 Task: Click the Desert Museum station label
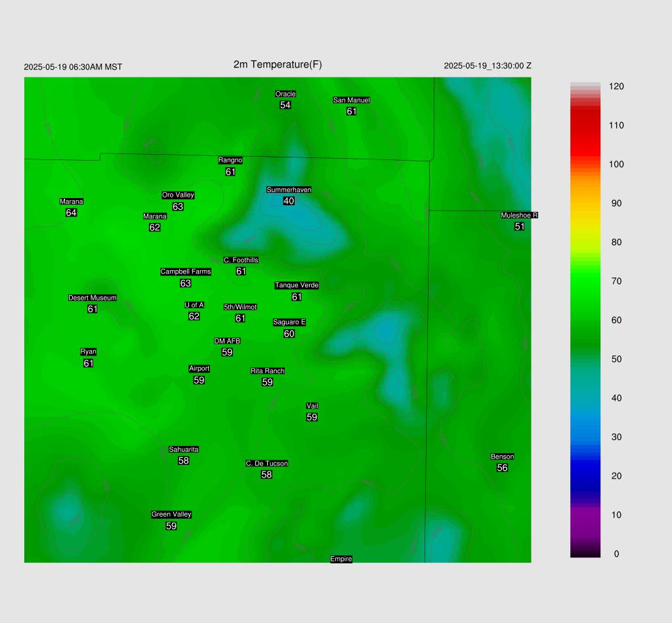92,298
